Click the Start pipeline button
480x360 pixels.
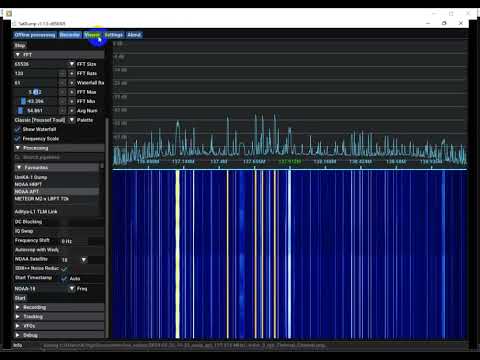[x=20, y=298]
